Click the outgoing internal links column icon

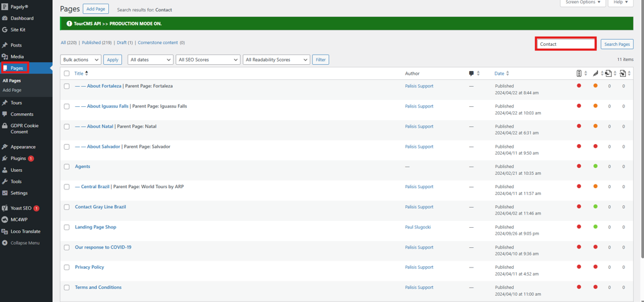point(608,74)
